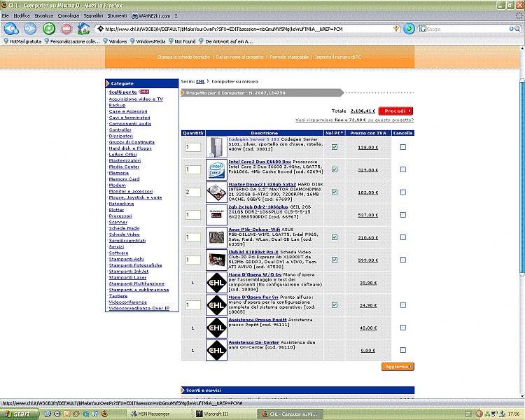Click Dai un nome al progetto link
The width and height of the screenshot is (525, 420).
pos(239,57)
